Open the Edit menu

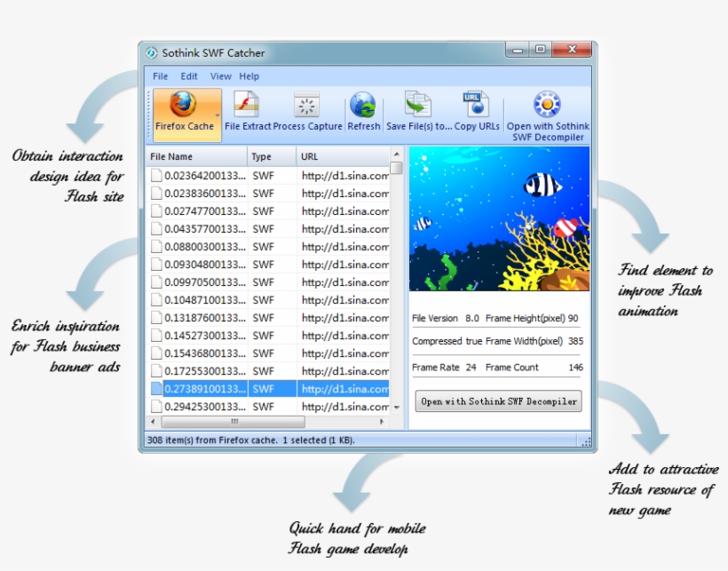pos(188,76)
